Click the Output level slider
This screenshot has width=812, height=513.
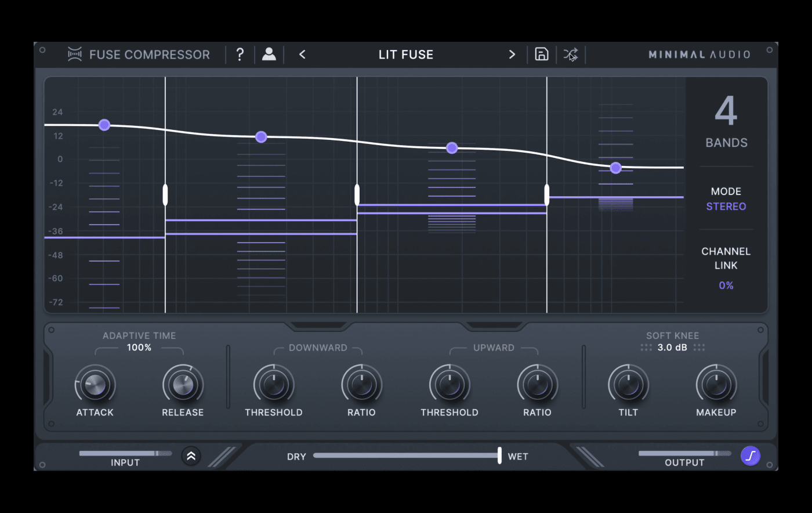tap(684, 453)
